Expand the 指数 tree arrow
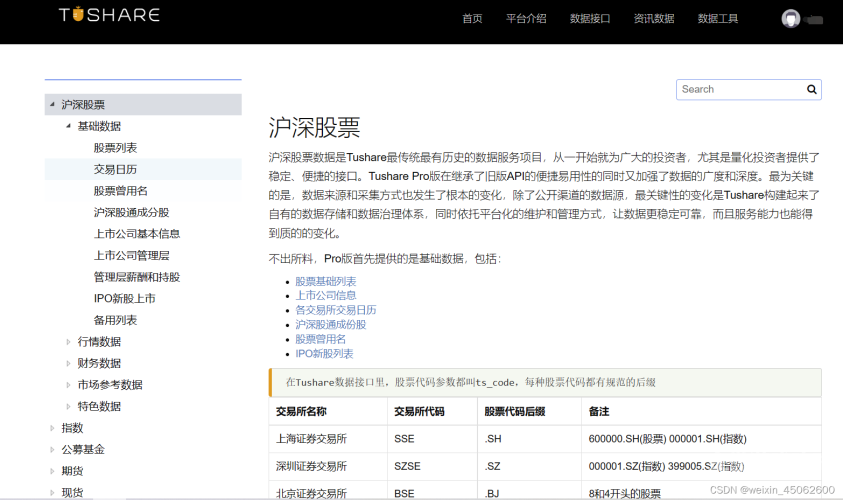843x500 pixels. [x=52, y=428]
